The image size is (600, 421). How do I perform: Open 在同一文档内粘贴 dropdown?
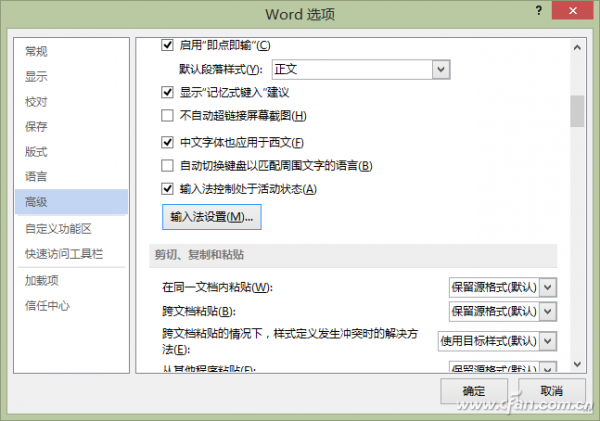click(x=503, y=287)
